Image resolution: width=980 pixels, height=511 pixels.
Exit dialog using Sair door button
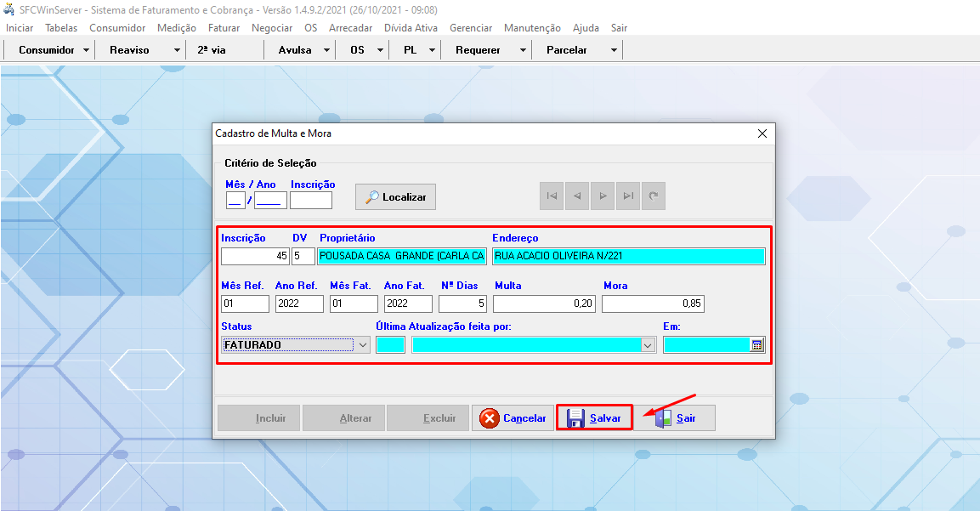click(676, 418)
